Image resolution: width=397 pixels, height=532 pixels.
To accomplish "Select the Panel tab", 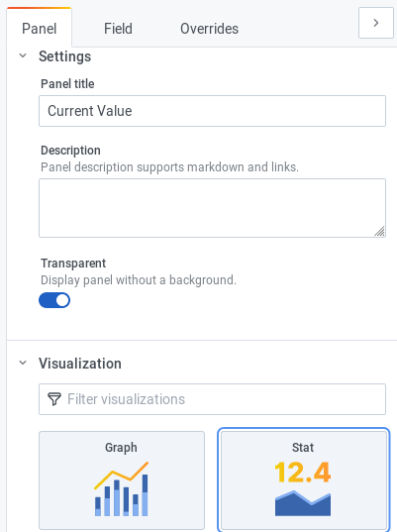I will coord(39,29).
